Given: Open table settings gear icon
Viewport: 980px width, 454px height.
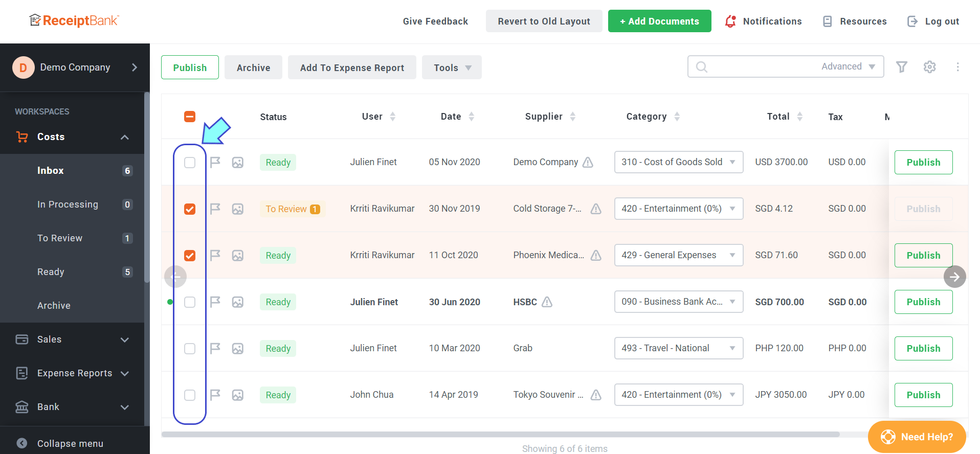Looking at the screenshot, I should [x=930, y=67].
